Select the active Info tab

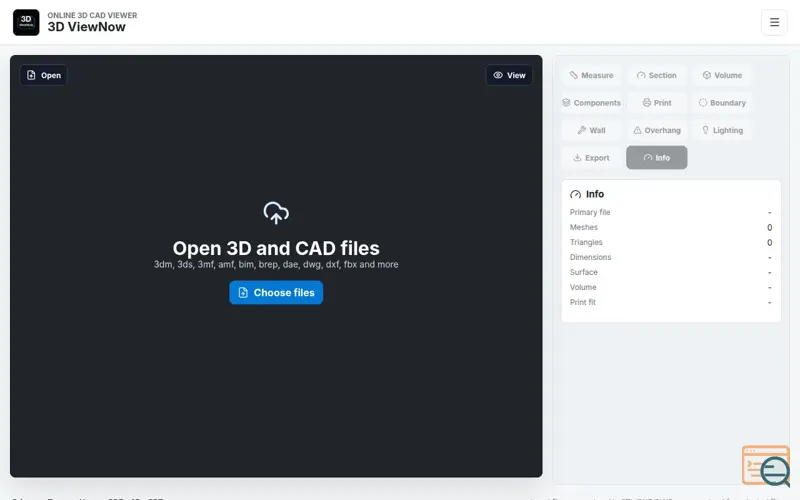click(x=657, y=158)
